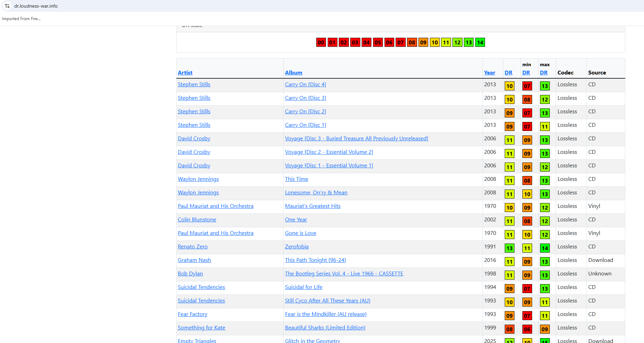Click min DR 10 badge in Lonesome On'ry row

(x=527, y=194)
